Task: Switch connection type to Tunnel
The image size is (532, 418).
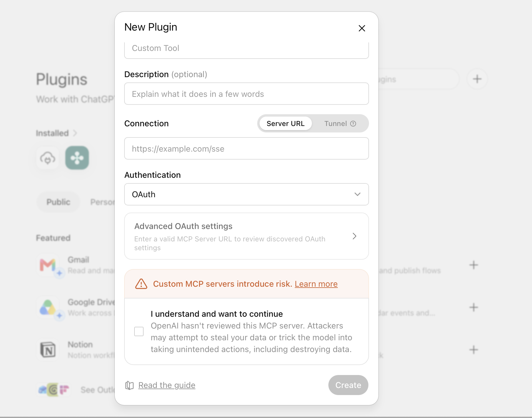Action: [340, 124]
